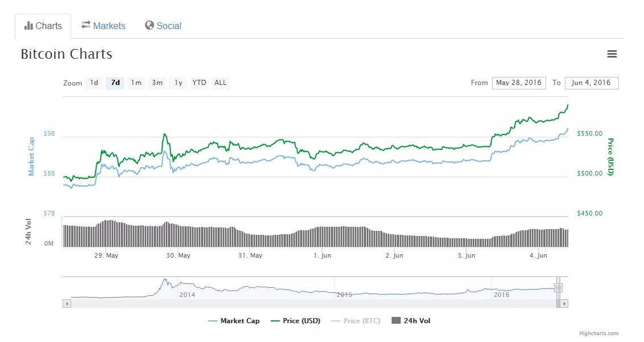Viewport: 644px width, 342px height.
Task: Show ALL historical data with the ALL button
Action: click(220, 83)
